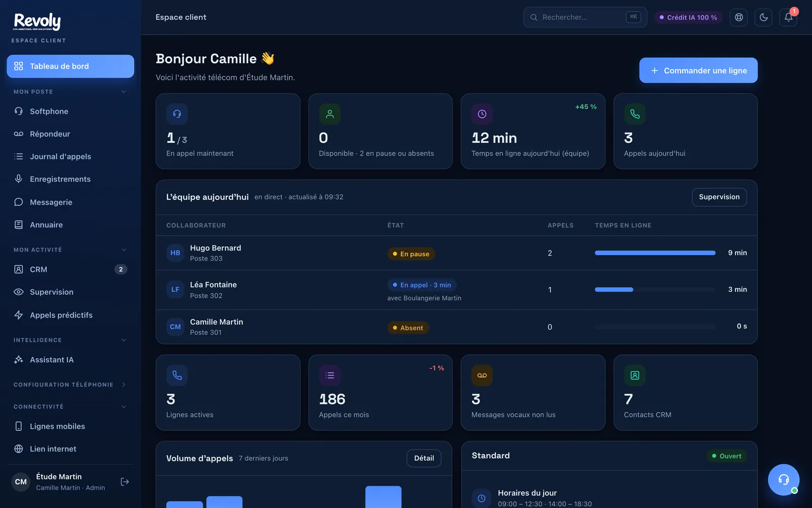Click the Crédit IA 100 % badge

(x=688, y=17)
